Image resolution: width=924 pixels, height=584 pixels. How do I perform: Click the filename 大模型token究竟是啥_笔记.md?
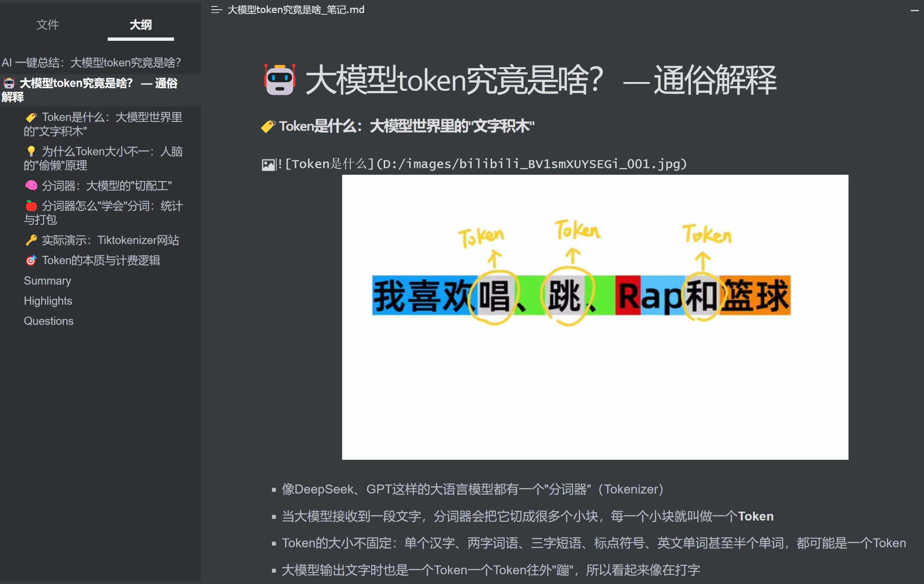pos(295,9)
